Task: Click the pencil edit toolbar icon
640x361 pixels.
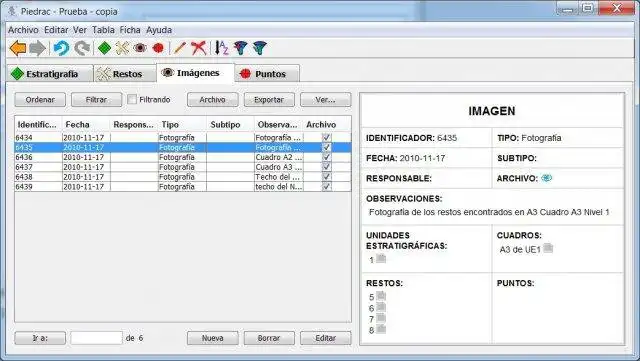Action: pyautogui.click(x=180, y=48)
